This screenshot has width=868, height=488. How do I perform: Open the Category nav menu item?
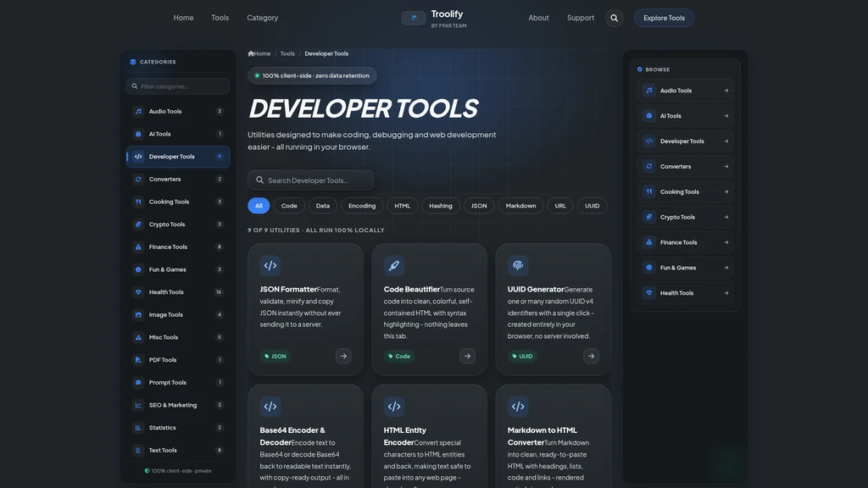click(263, 18)
